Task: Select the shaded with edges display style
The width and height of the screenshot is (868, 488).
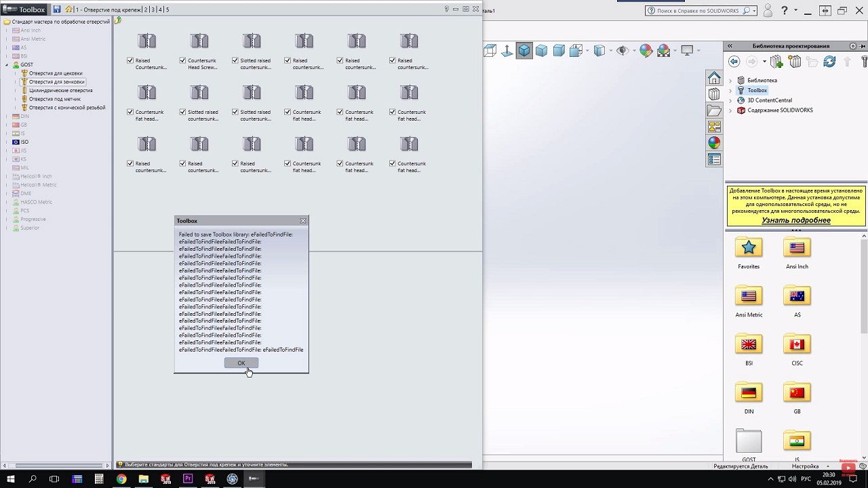Action: point(524,51)
